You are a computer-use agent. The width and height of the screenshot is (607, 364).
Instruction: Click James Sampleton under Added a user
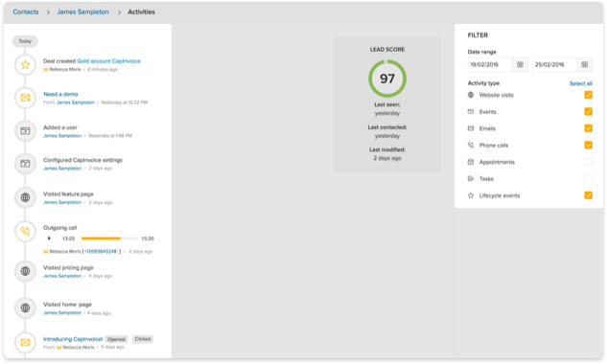pos(62,136)
